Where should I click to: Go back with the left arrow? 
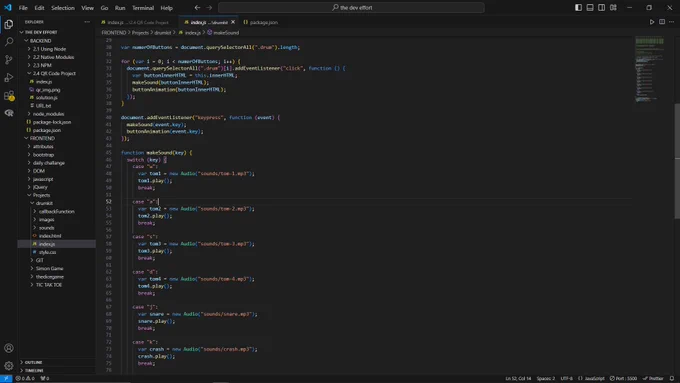point(197,7)
